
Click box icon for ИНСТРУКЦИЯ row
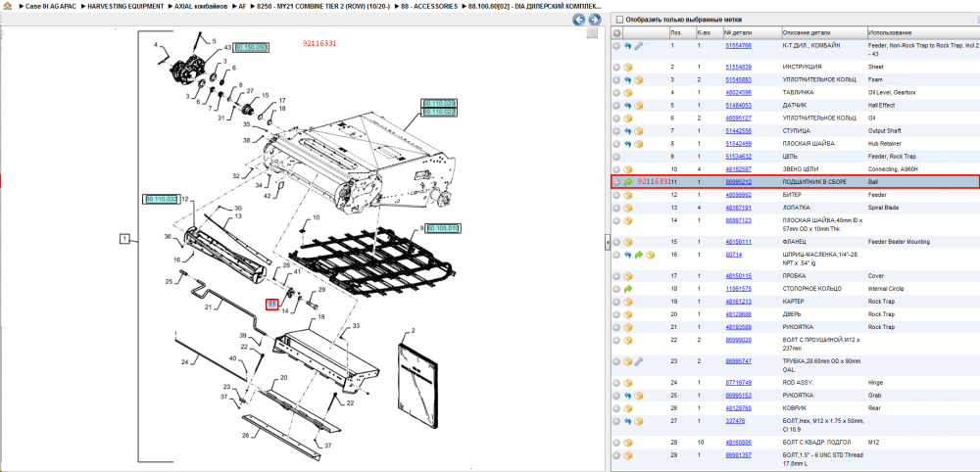tap(627, 67)
